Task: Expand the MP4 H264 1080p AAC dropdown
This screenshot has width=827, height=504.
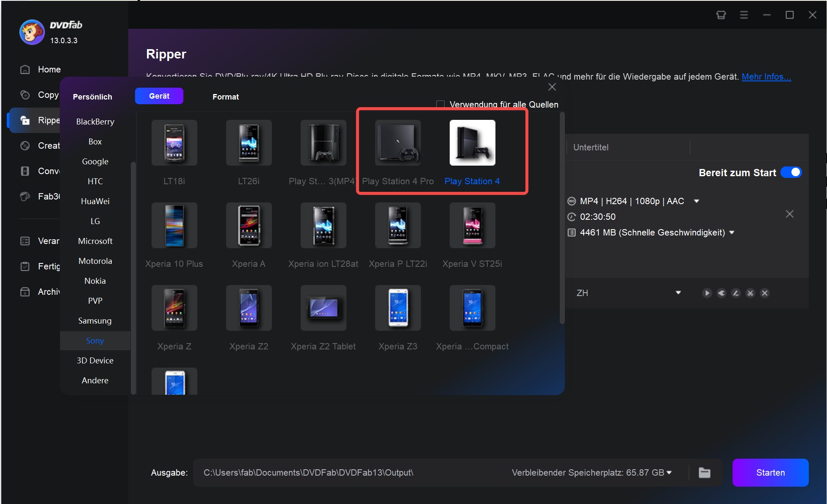Action: click(x=697, y=201)
